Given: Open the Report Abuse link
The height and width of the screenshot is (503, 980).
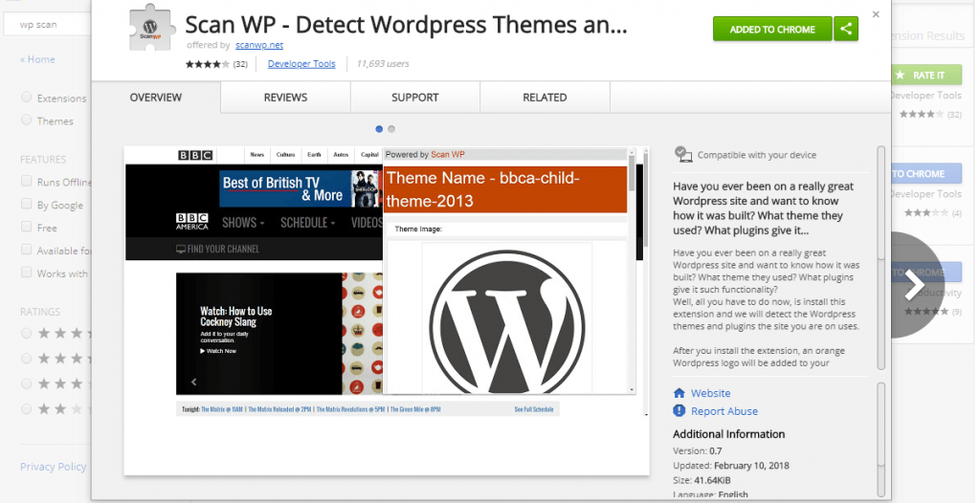Looking at the screenshot, I should click(724, 411).
